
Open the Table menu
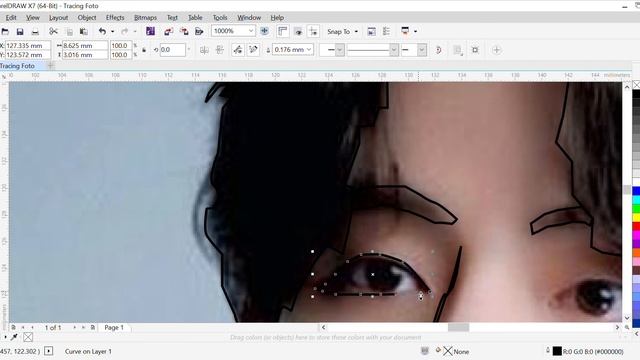point(195,18)
